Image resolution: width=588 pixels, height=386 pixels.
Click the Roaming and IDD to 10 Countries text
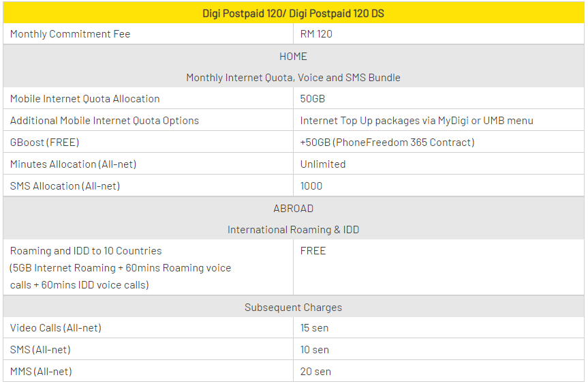[86, 251]
